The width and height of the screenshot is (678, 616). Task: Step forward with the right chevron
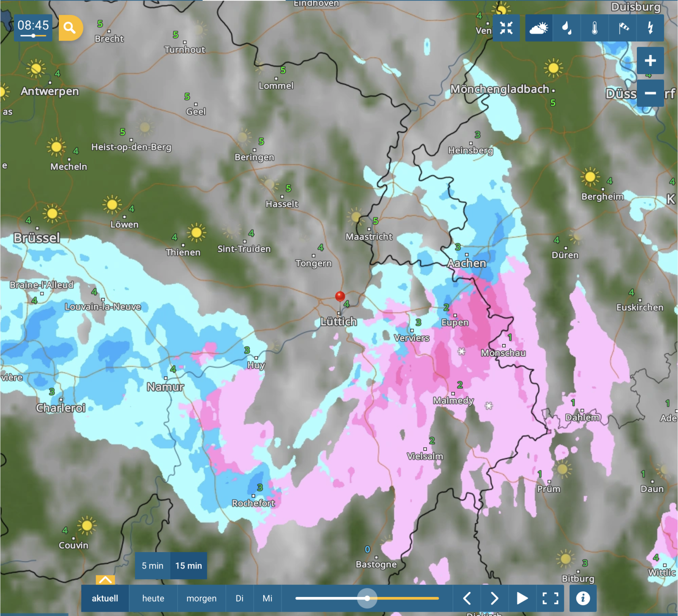(494, 598)
